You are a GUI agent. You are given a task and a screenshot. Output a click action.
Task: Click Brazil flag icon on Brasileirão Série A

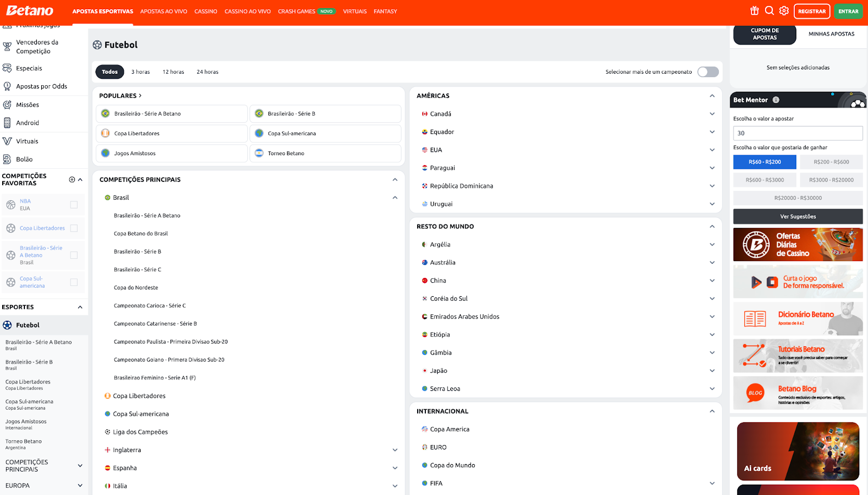click(105, 113)
